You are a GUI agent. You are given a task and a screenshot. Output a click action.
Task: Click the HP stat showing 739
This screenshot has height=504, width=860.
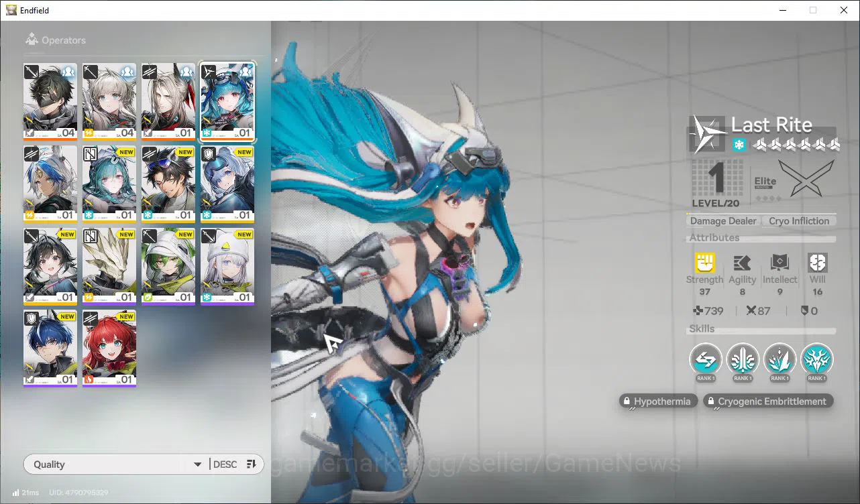[x=708, y=311]
